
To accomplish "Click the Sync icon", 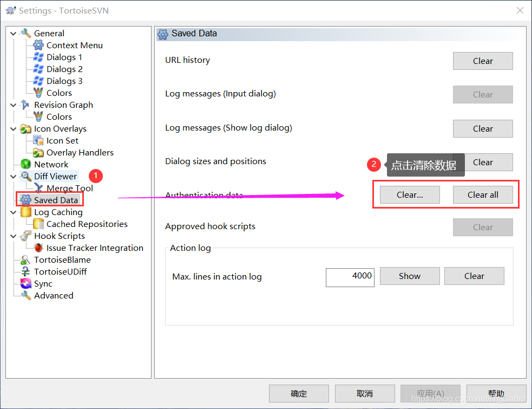I will pyautogui.click(x=26, y=284).
